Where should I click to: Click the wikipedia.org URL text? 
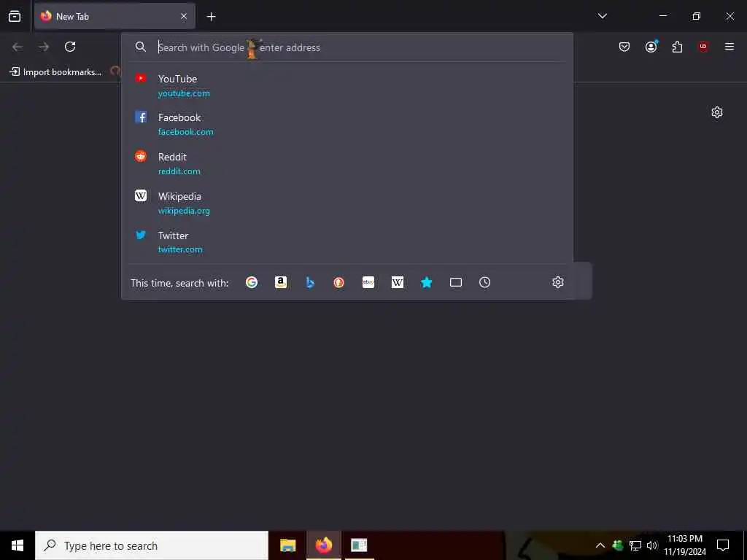pyautogui.click(x=184, y=211)
